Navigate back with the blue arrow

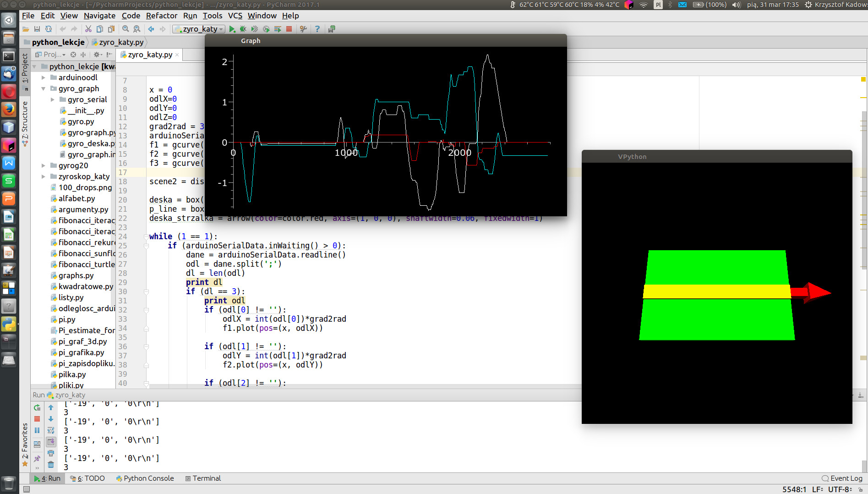151,29
